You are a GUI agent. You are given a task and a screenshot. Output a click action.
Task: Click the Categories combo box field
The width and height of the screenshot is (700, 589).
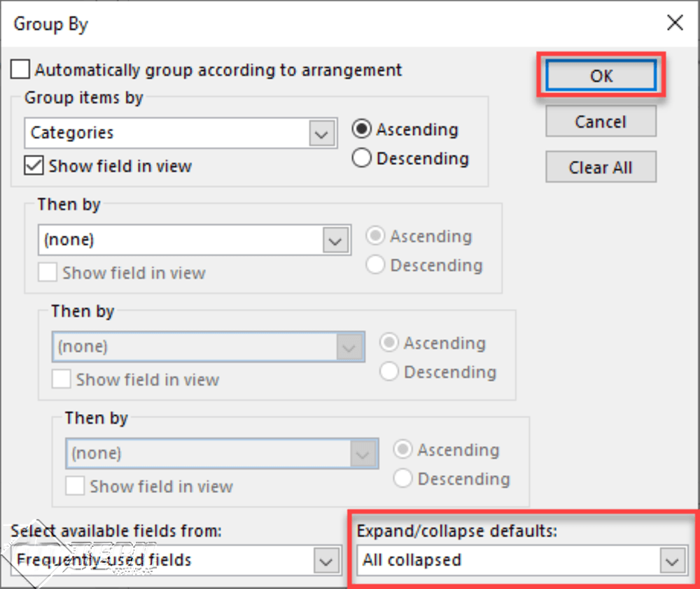[181, 133]
